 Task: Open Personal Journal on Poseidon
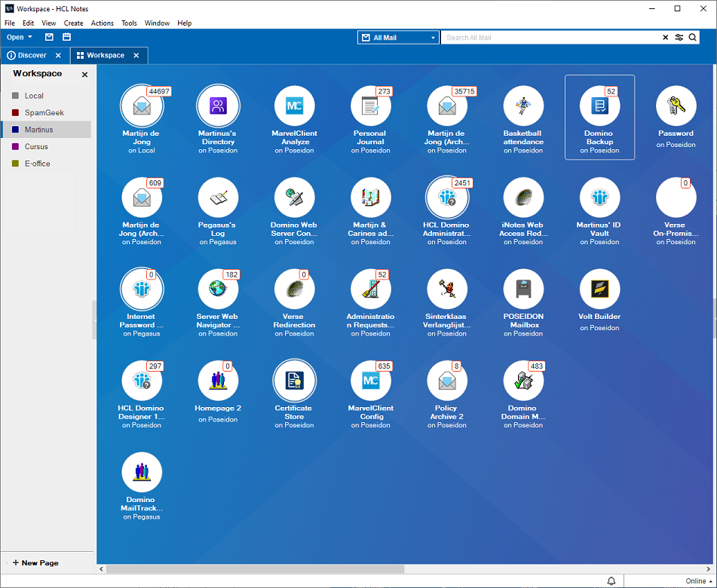click(371, 106)
